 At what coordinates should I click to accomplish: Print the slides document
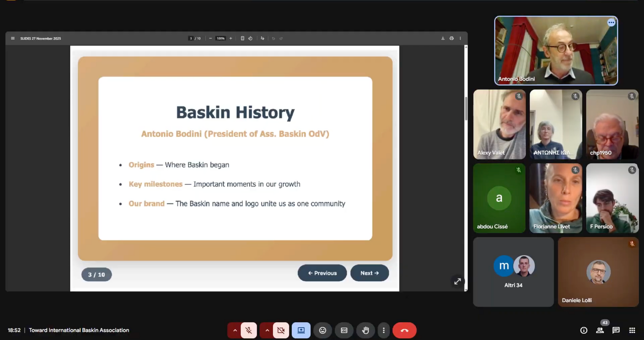tap(451, 39)
